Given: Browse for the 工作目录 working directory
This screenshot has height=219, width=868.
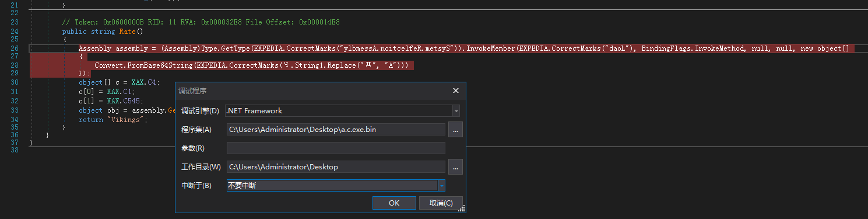Looking at the screenshot, I should 455,167.
